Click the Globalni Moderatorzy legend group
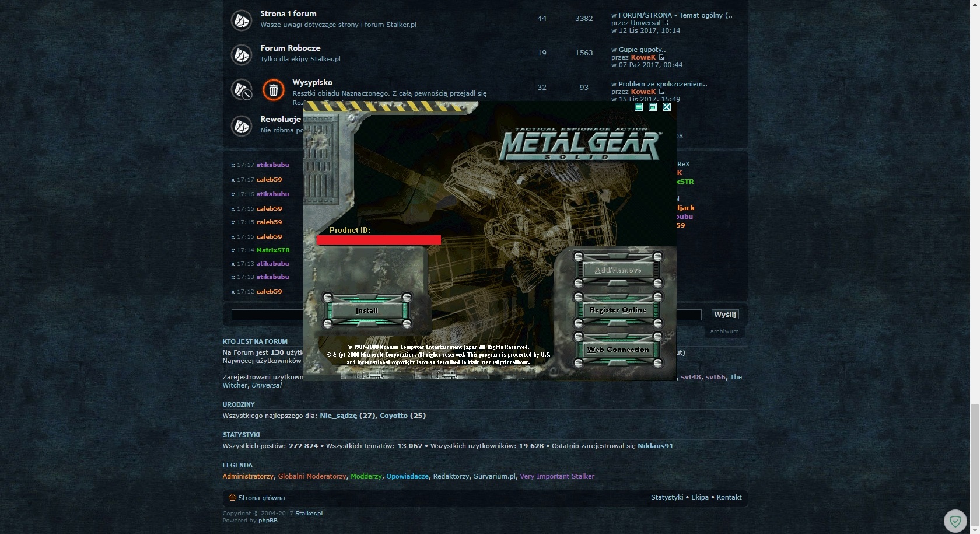Viewport: 980px width, 534px height. tap(312, 476)
